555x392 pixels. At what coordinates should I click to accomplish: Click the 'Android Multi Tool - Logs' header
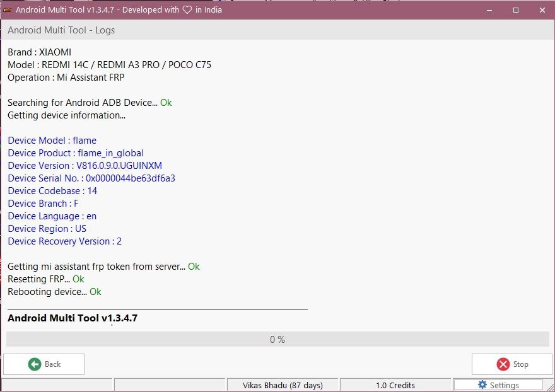click(x=61, y=30)
